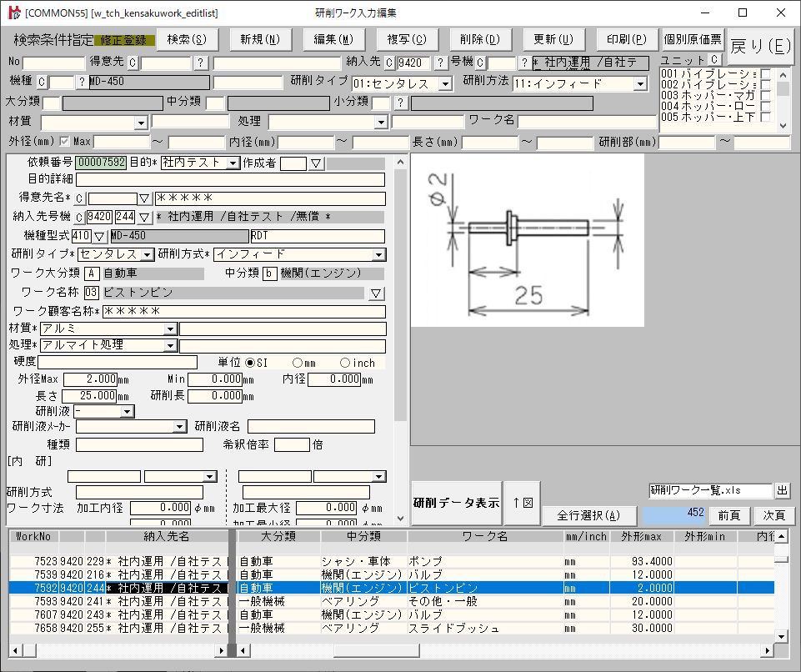
Task: Click the 検索(S) search button
Action: click(187, 39)
